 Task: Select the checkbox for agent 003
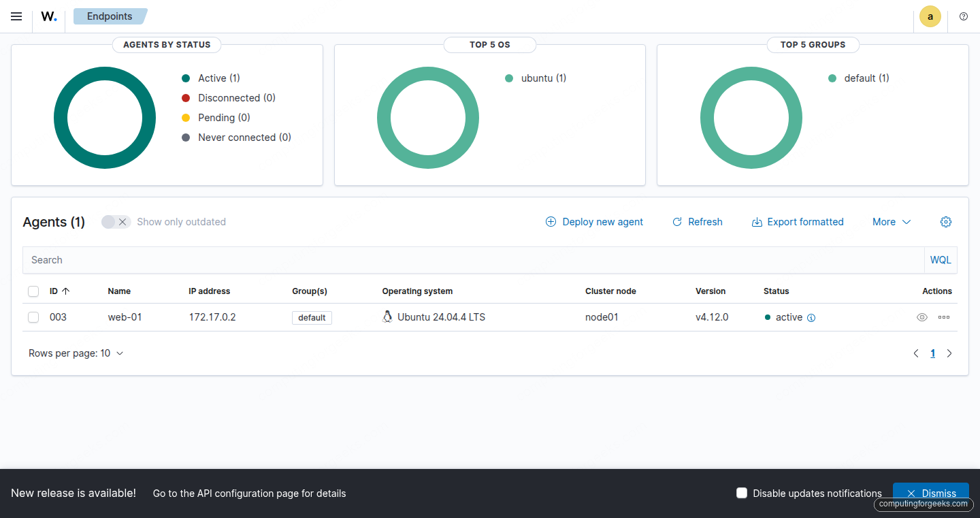(x=33, y=317)
